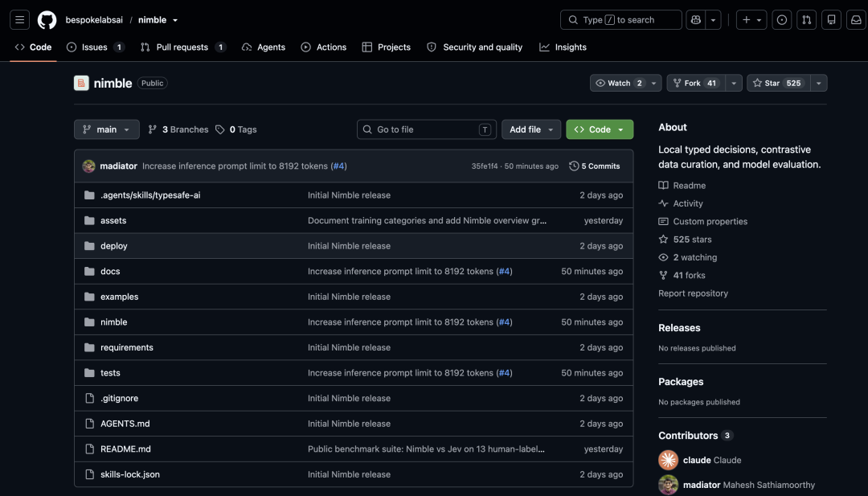Open the skills-lock.json file

coord(130,475)
